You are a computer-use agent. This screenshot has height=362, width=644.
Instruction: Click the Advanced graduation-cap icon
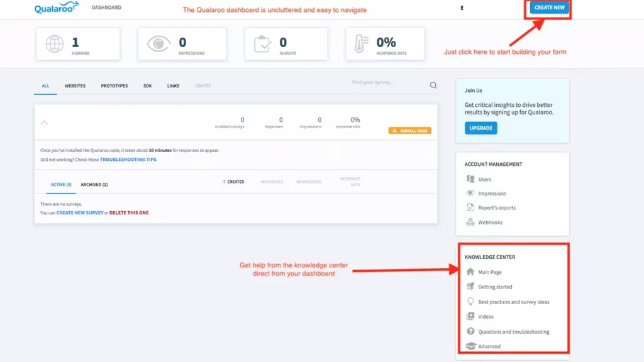(470, 346)
